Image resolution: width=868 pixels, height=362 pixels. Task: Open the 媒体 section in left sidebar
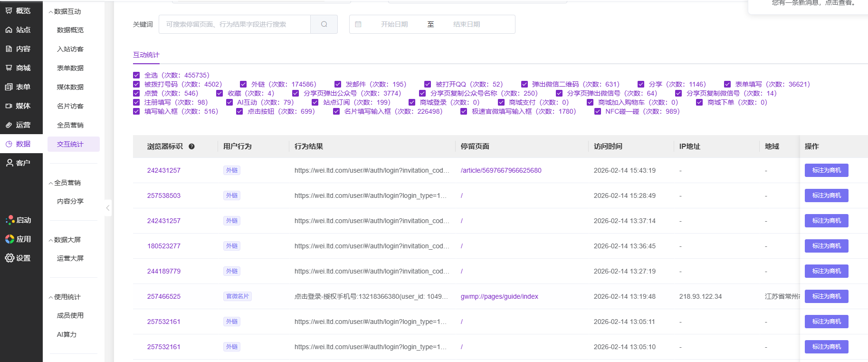pos(18,106)
